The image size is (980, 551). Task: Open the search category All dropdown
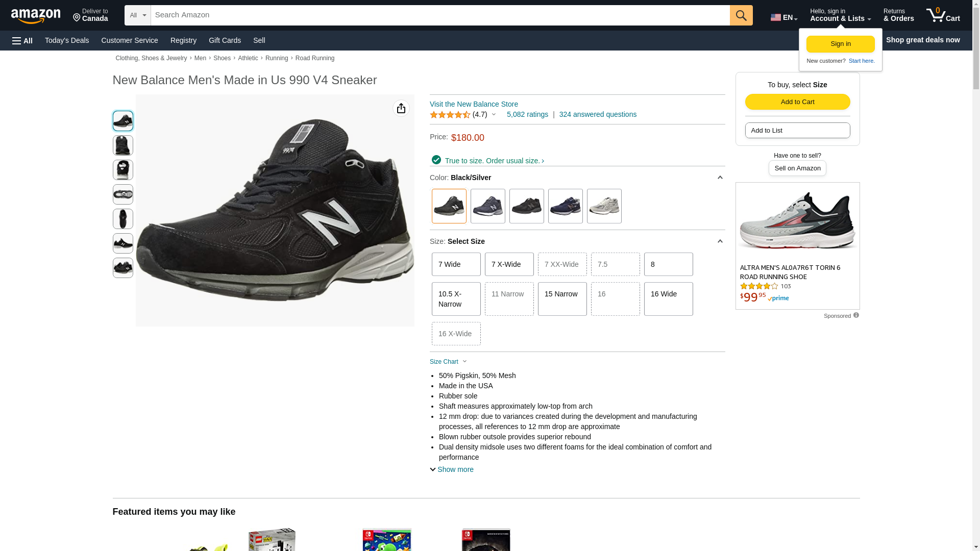(137, 15)
